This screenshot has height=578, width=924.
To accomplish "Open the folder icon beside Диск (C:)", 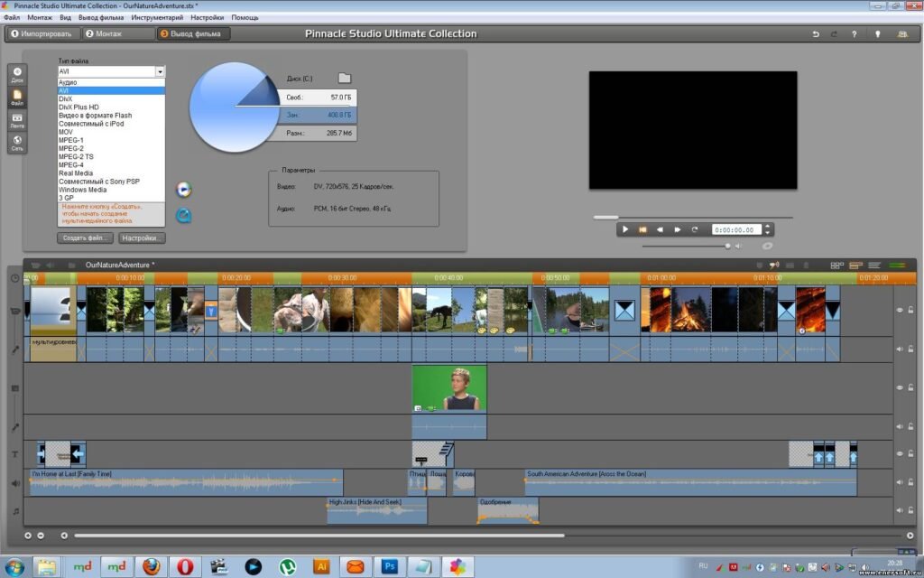I will pyautogui.click(x=344, y=78).
